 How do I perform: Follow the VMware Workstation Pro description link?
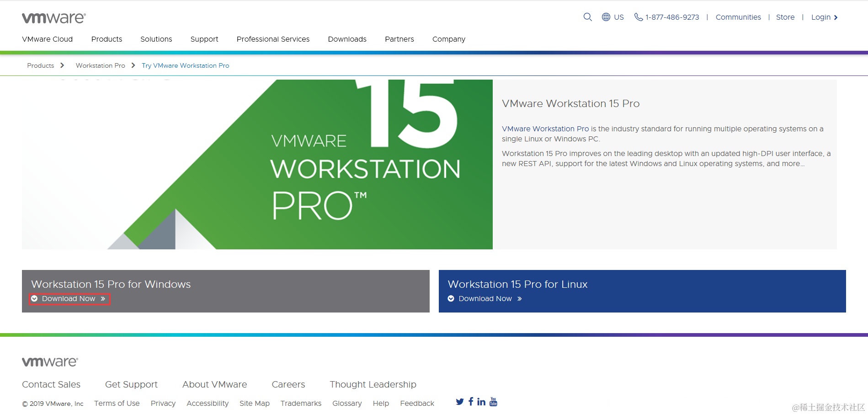coord(545,129)
